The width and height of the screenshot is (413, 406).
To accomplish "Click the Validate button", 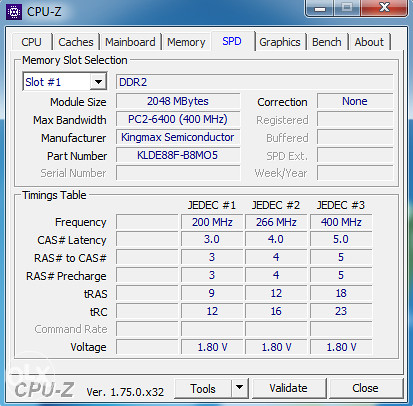I will (289, 388).
